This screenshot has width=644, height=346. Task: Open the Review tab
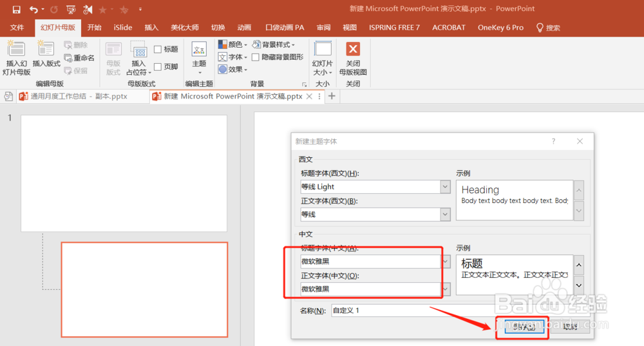point(323,28)
